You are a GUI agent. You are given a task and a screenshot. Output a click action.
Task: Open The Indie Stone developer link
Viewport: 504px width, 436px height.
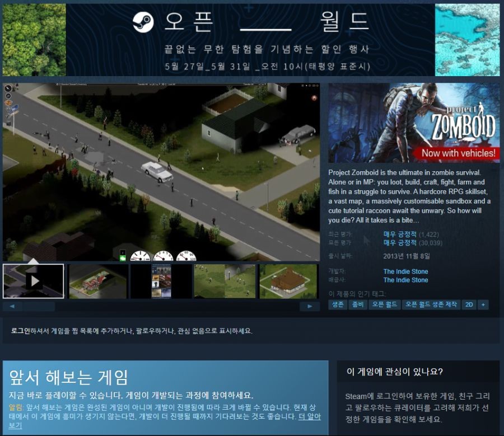point(405,271)
